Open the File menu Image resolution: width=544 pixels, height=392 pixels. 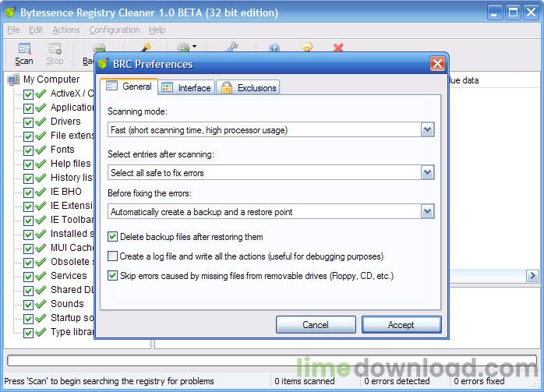13,30
